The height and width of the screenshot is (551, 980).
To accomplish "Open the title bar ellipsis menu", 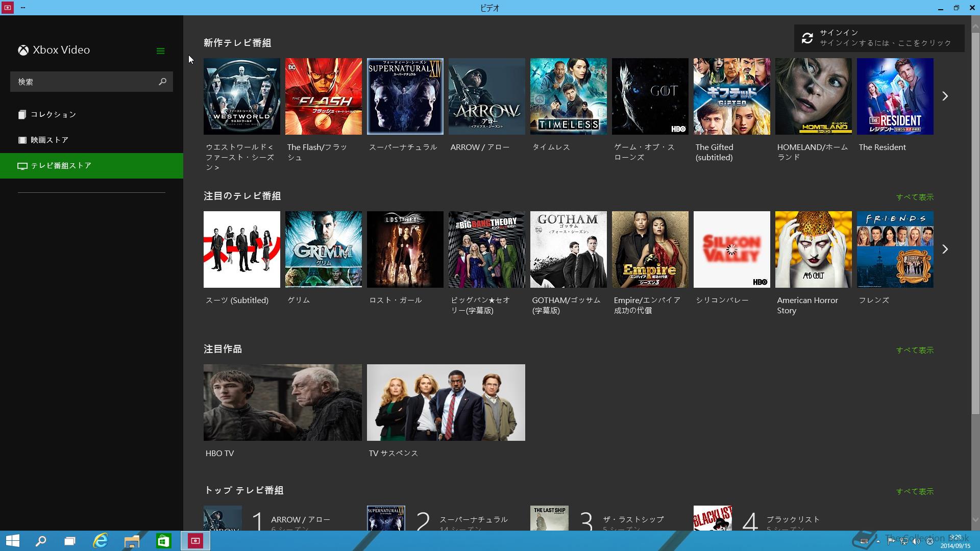I will 23,8.
